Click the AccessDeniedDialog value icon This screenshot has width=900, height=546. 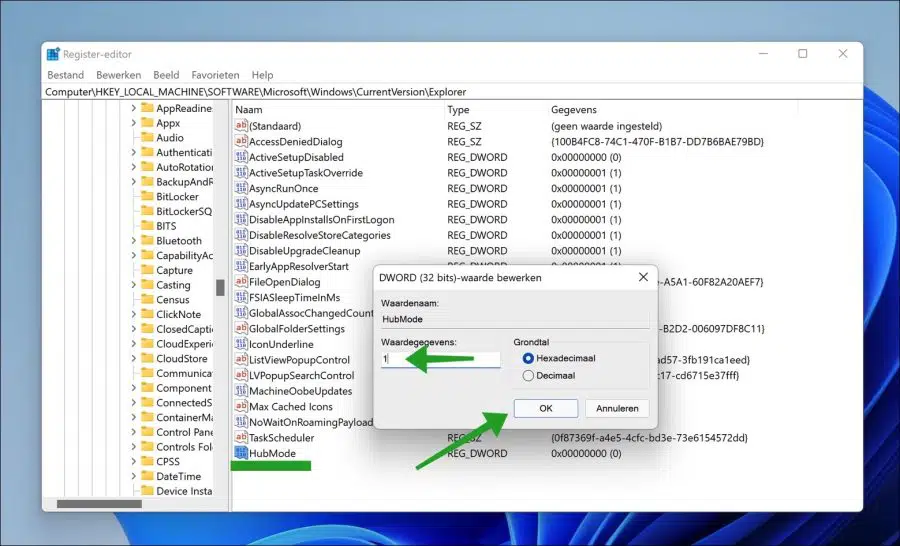click(x=241, y=141)
